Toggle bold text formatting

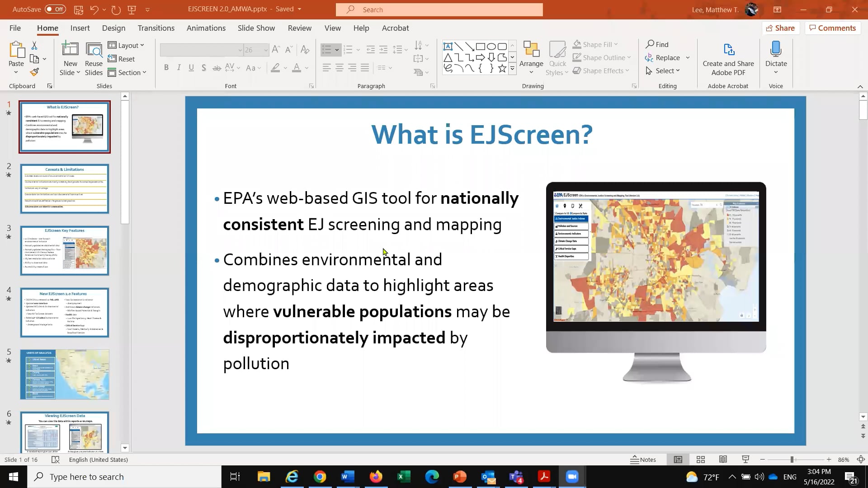166,67
